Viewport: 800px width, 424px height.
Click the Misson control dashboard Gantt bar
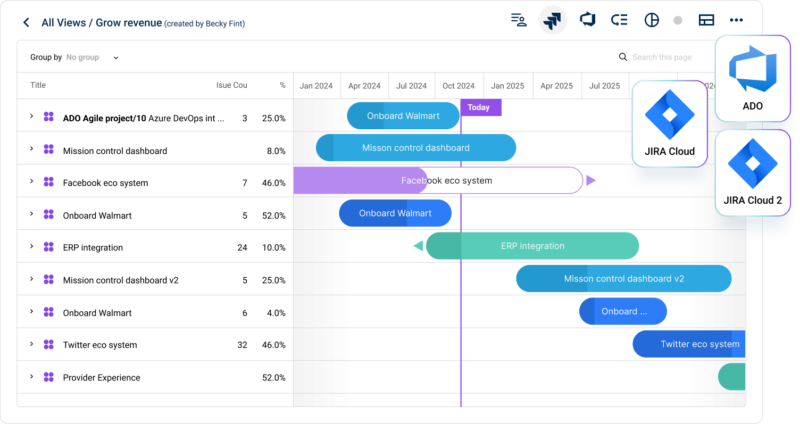point(416,148)
